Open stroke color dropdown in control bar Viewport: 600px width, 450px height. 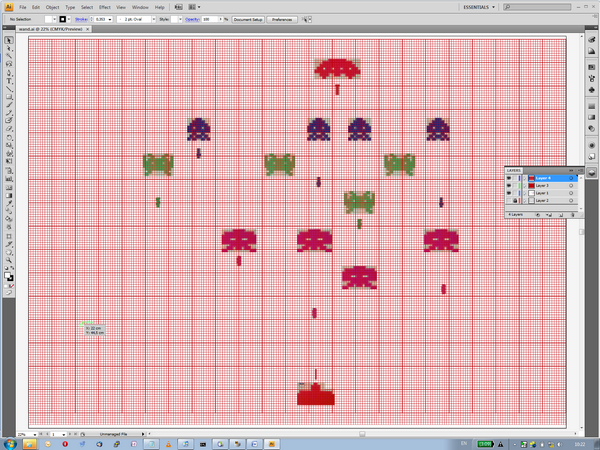tap(69, 19)
